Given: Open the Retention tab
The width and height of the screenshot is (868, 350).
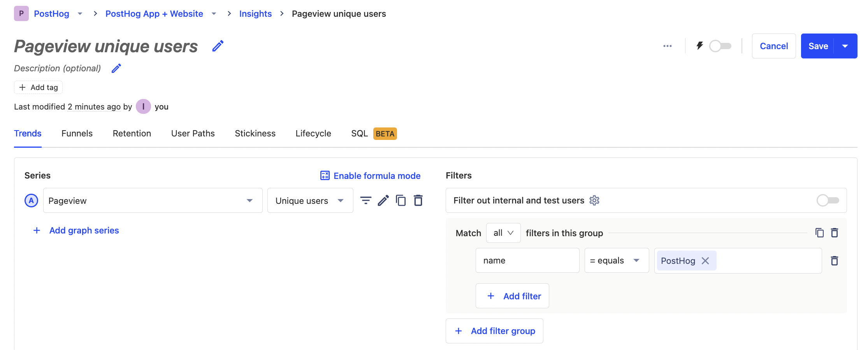Looking at the screenshot, I should (132, 134).
